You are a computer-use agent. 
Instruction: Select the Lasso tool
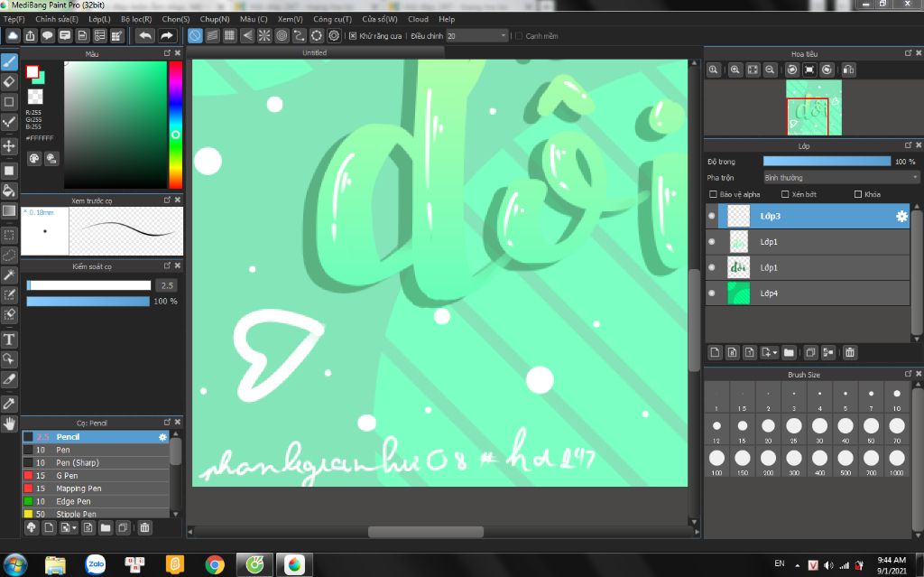tap(9, 255)
